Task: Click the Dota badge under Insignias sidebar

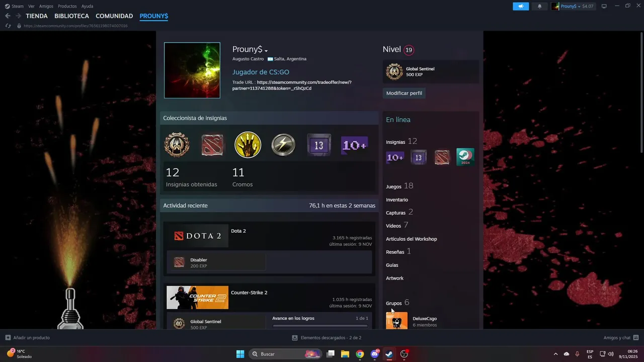Action: click(x=442, y=157)
